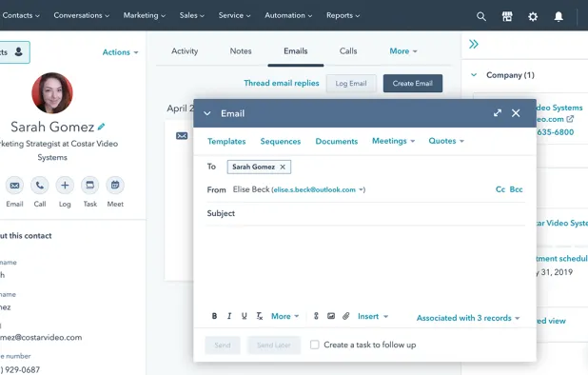The width and height of the screenshot is (588, 375).
Task: Clear text formatting in email editor
Action: point(259,316)
